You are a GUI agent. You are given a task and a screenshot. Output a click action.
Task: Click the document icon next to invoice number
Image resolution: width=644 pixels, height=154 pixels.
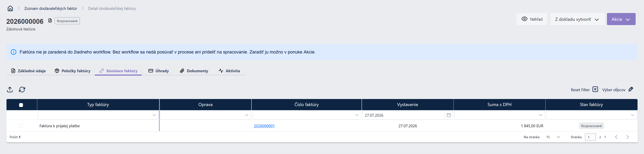[50, 21]
